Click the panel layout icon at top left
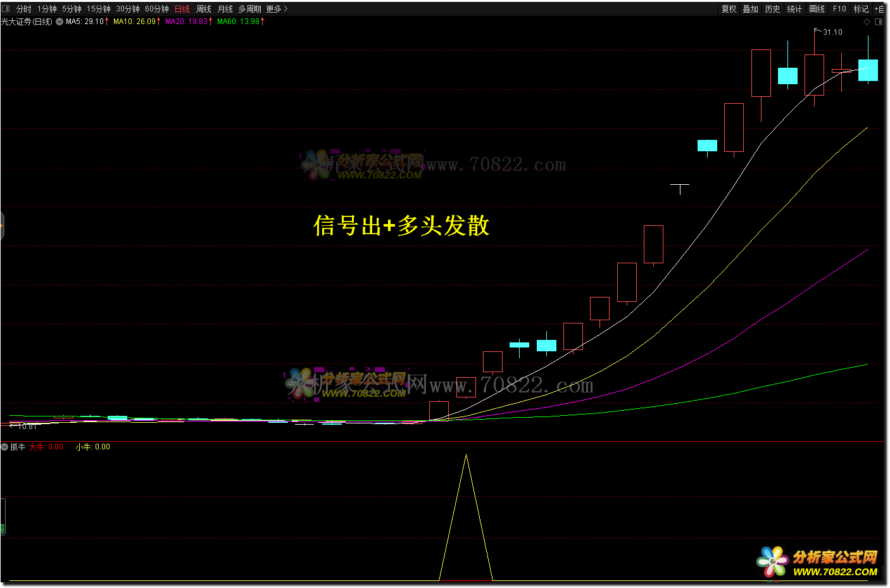The height and width of the screenshot is (588, 890). (6, 9)
